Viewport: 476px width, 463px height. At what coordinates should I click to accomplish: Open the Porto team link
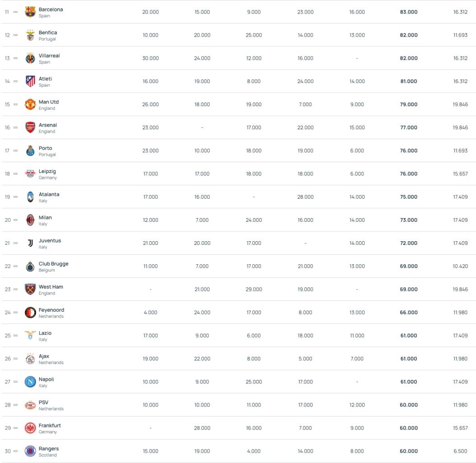pyautogui.click(x=45, y=148)
